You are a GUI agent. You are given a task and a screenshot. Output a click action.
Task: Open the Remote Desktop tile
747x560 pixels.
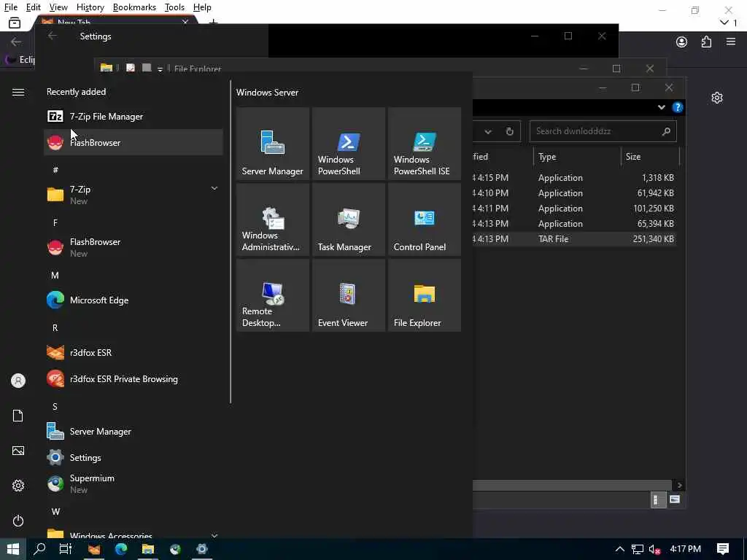273,295
